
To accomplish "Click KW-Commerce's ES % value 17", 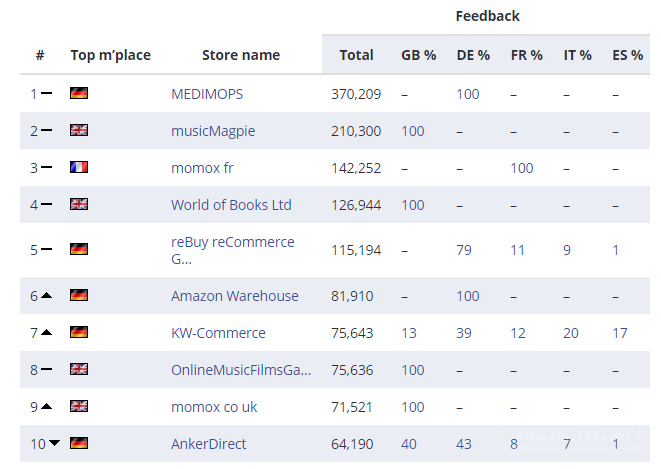I will [620, 333].
